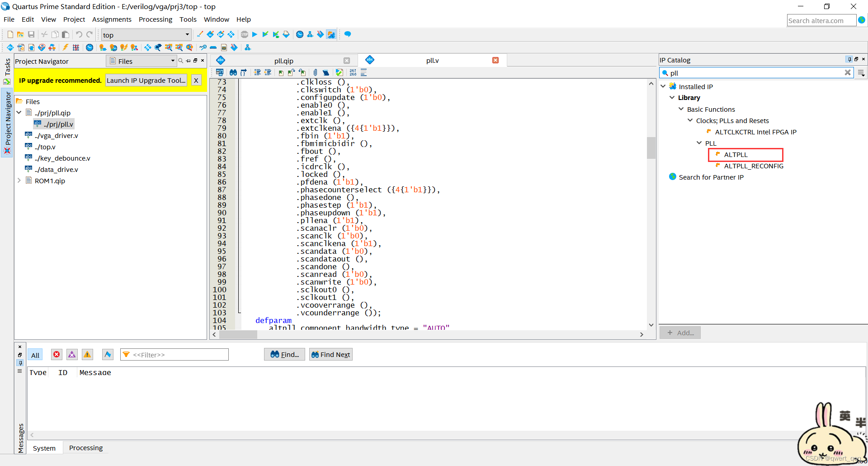Viewport: 868px width, 466px height.
Task: Save the current file with the disk icon
Action: [x=31, y=34]
